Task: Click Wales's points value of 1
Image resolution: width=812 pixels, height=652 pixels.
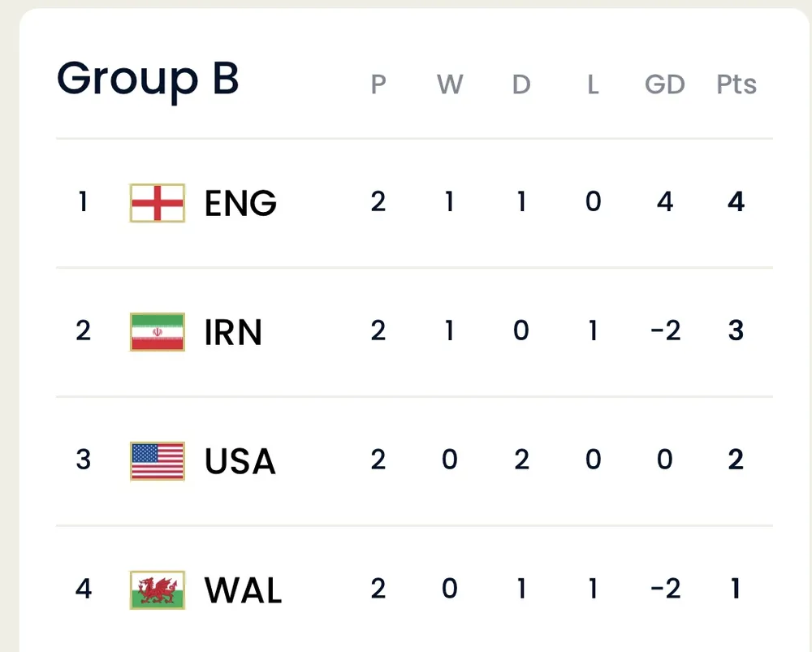Action: point(736,589)
